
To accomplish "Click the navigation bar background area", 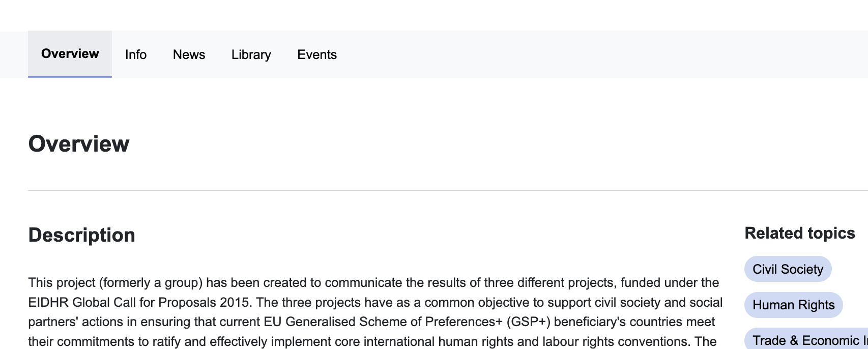I will [509, 54].
